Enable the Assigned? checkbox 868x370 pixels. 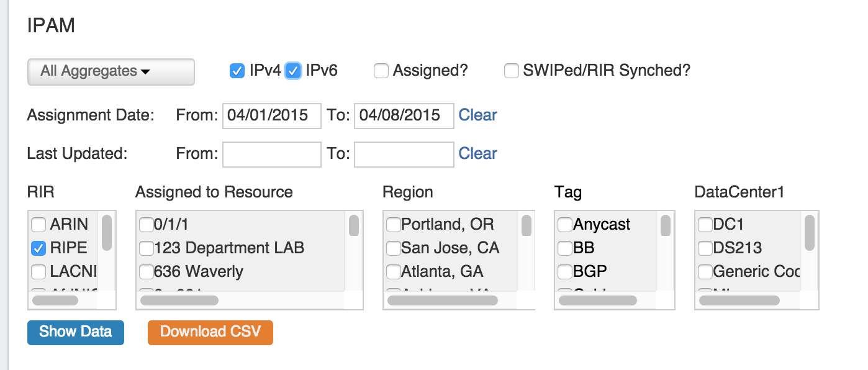381,71
